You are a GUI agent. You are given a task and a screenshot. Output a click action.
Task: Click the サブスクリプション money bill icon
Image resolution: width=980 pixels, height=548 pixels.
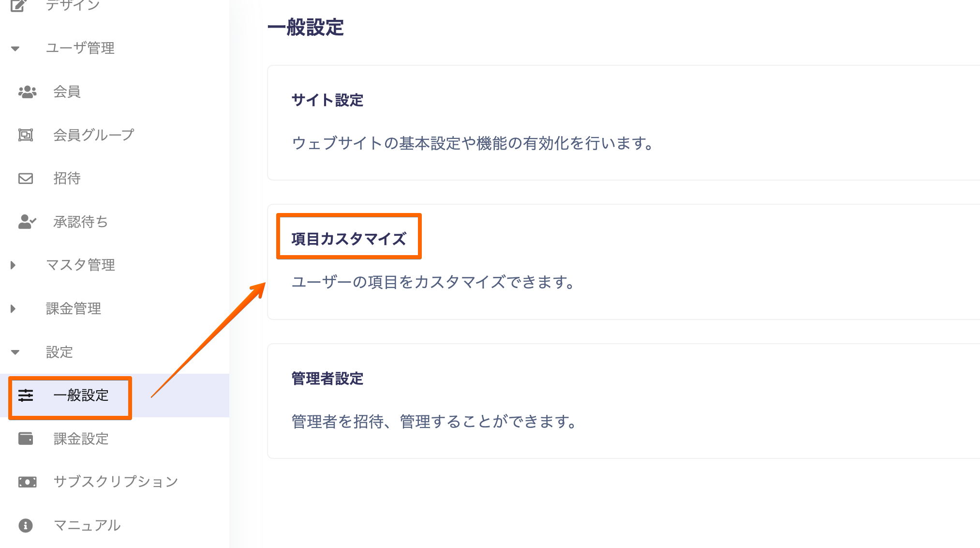27,482
